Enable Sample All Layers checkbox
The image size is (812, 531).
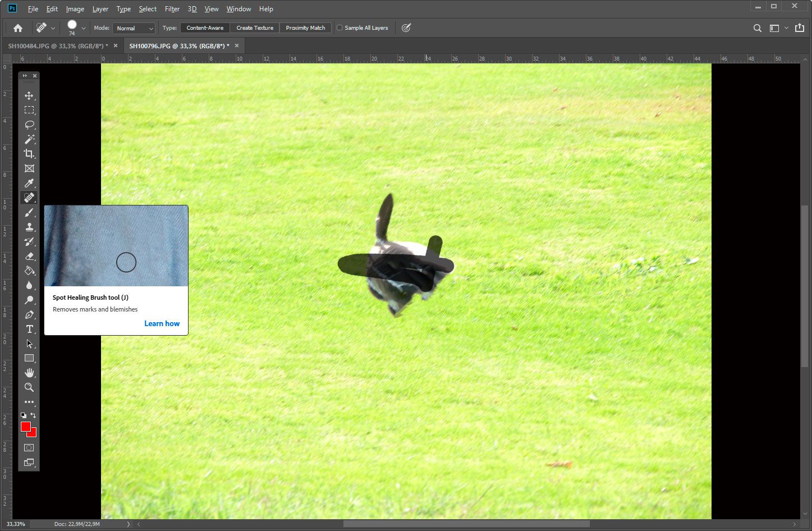click(340, 28)
